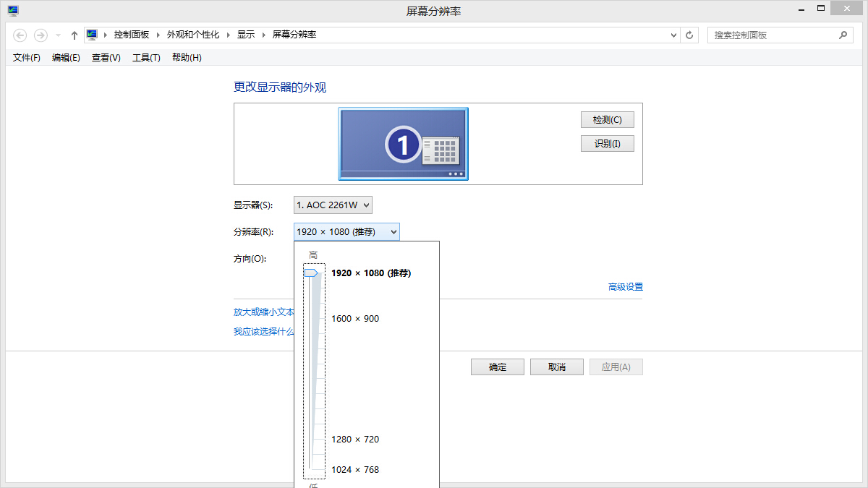The image size is (868, 488).
Task: Toggle the 分辨率 1920 × 1080 dropdown
Action: pyautogui.click(x=346, y=232)
